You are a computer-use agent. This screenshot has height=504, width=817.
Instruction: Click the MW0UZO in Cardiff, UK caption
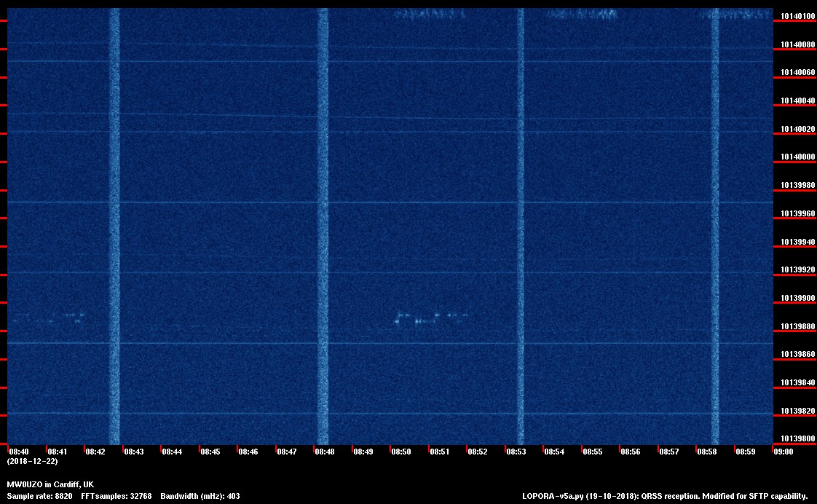50,484
